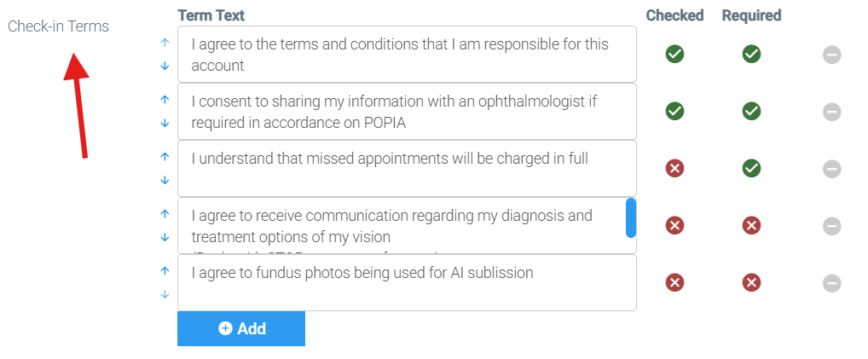The image size is (868, 359).
Task: Toggle Checked for missed appointments term
Action: [x=674, y=169]
